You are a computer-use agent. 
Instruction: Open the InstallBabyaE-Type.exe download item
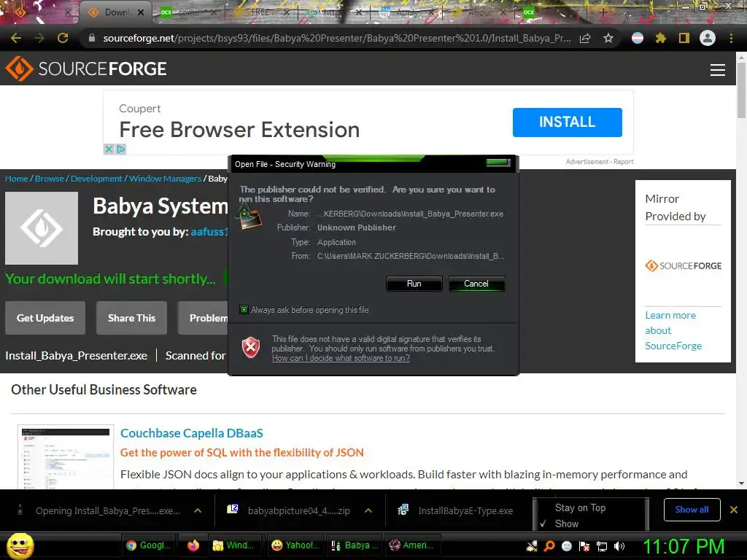coord(457,510)
